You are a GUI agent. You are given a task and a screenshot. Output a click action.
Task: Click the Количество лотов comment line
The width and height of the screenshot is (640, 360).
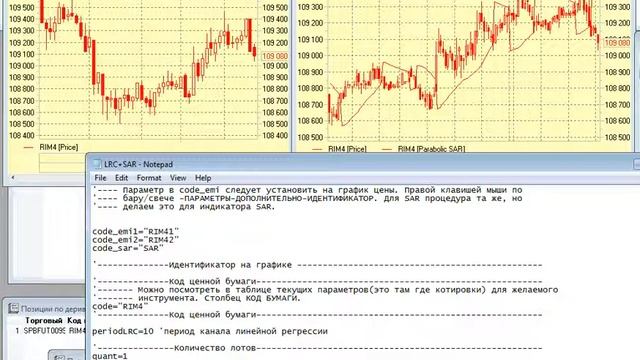[318, 348]
